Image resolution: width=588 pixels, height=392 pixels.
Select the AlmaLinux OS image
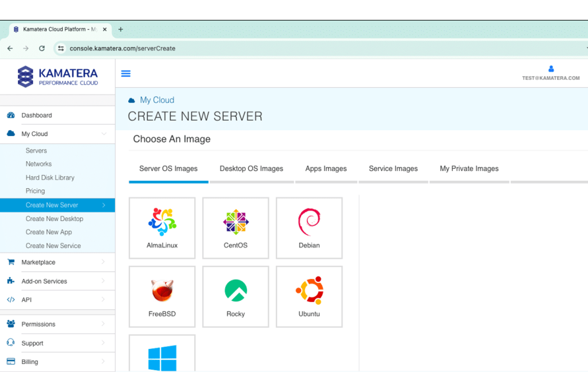click(162, 228)
